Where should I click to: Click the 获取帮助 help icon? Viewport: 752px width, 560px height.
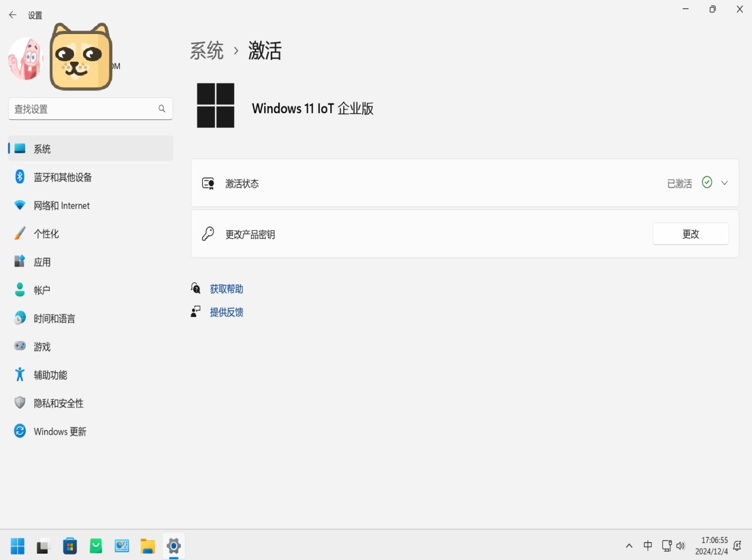tap(196, 288)
